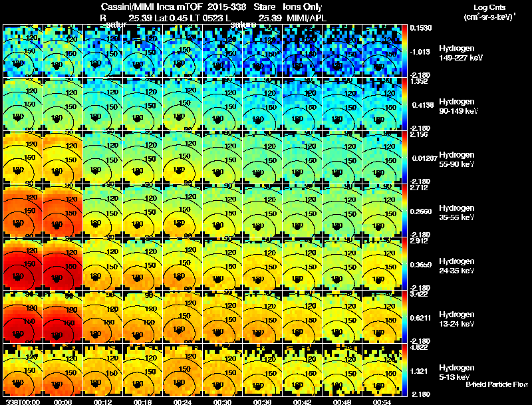Image resolution: width=532 pixels, height=405 pixels.
Task: Click the '(cm²-sr-s-keV)' units label
Action: pos(489,17)
